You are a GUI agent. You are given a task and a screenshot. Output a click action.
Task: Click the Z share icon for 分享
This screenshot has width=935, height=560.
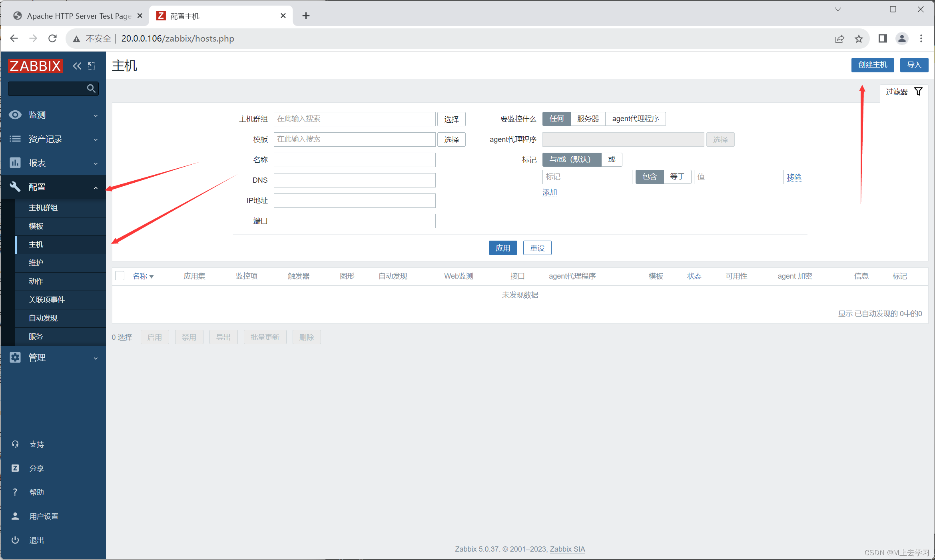15,468
